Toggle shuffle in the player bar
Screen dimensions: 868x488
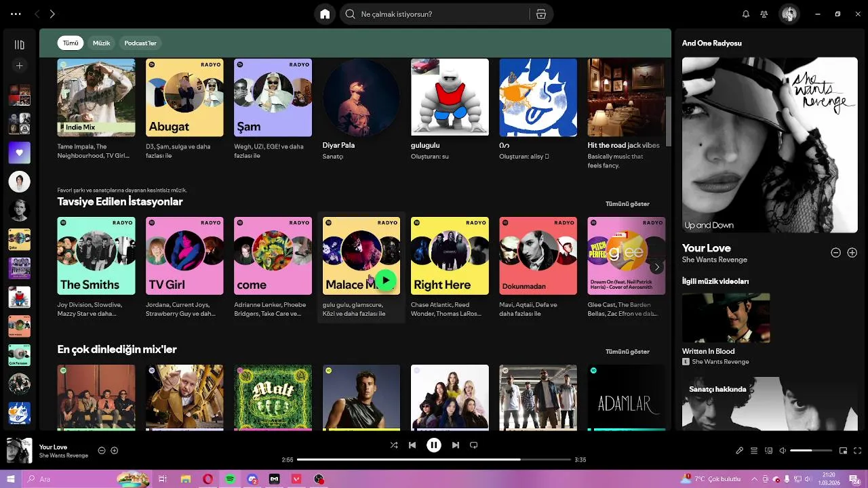[x=394, y=445]
